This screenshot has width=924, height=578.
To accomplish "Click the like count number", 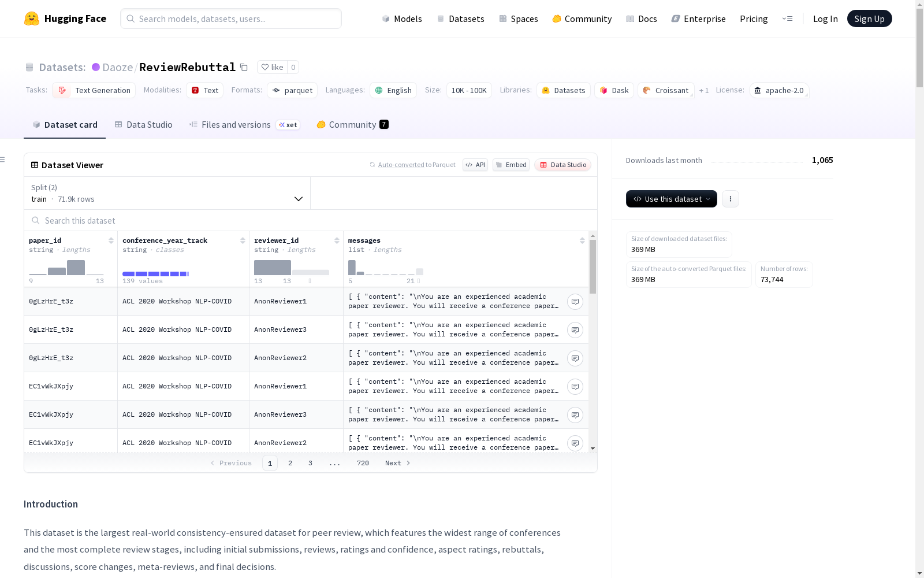I will point(293,67).
